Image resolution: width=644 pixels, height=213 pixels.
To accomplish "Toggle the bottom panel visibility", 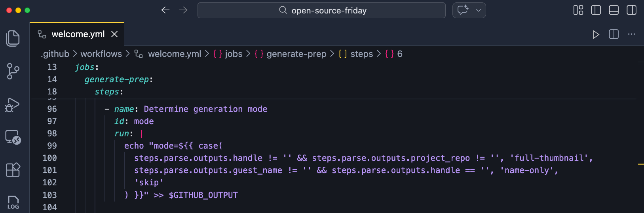I will [614, 10].
